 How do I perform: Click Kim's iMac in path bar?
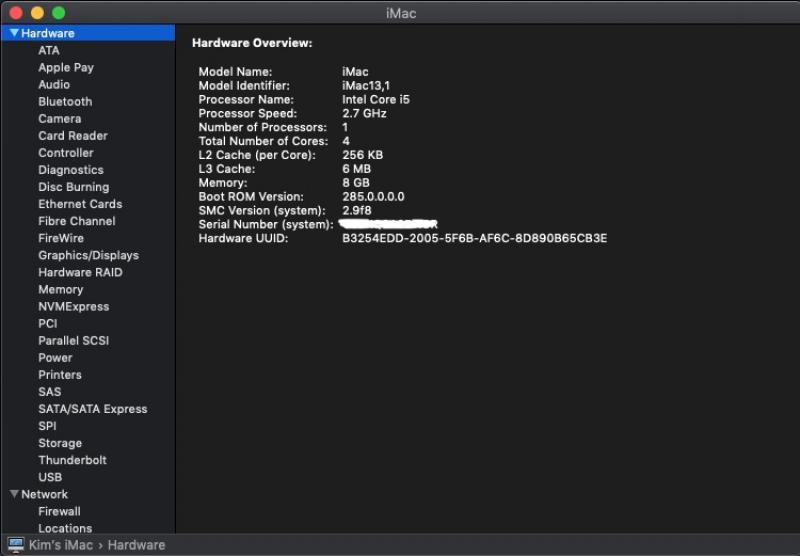coord(62,545)
